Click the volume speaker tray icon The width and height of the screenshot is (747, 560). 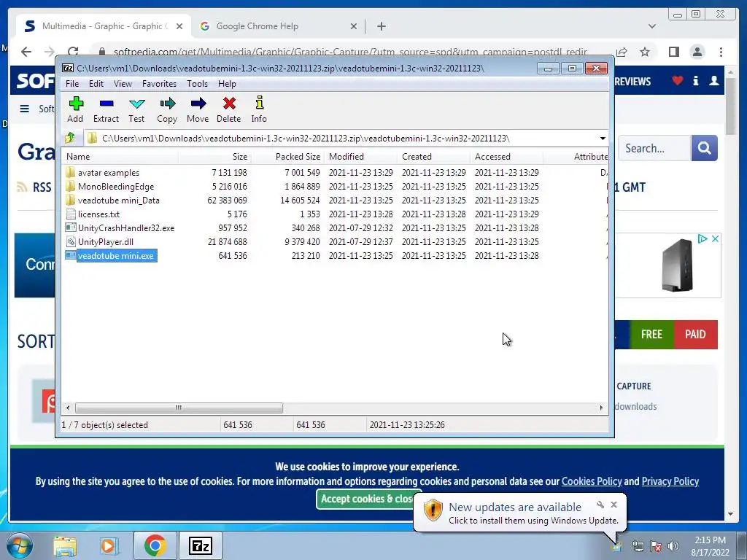[x=673, y=546]
